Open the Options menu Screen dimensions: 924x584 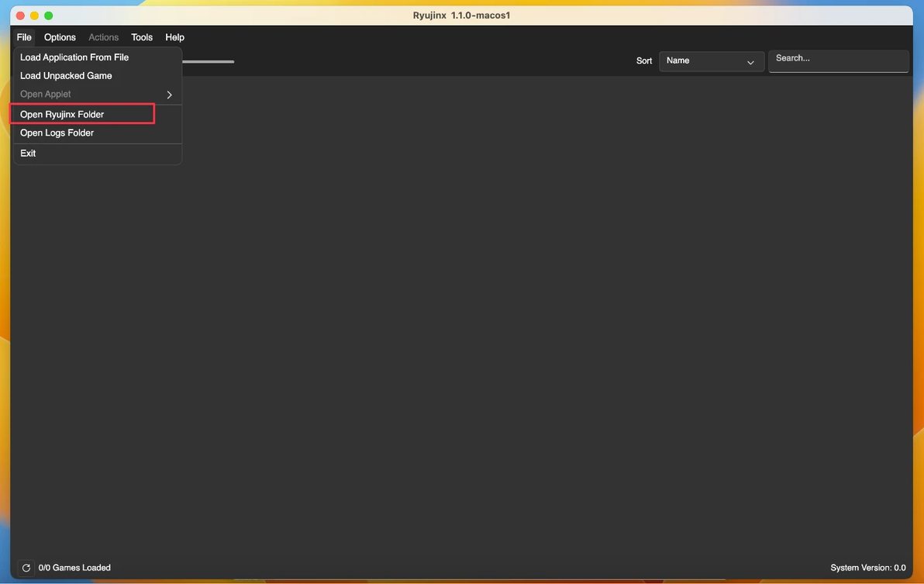click(60, 37)
